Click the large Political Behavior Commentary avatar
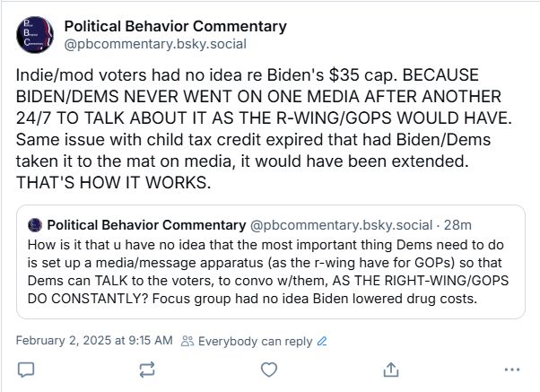 (x=35, y=34)
